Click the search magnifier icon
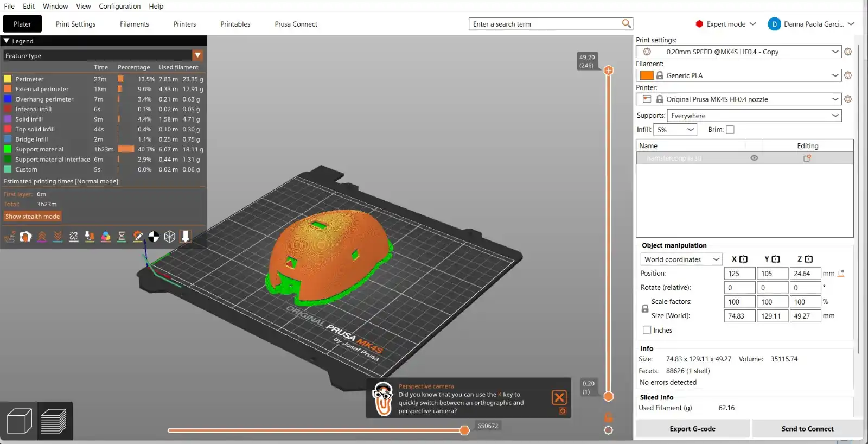The height and width of the screenshot is (444, 868). [627, 23]
